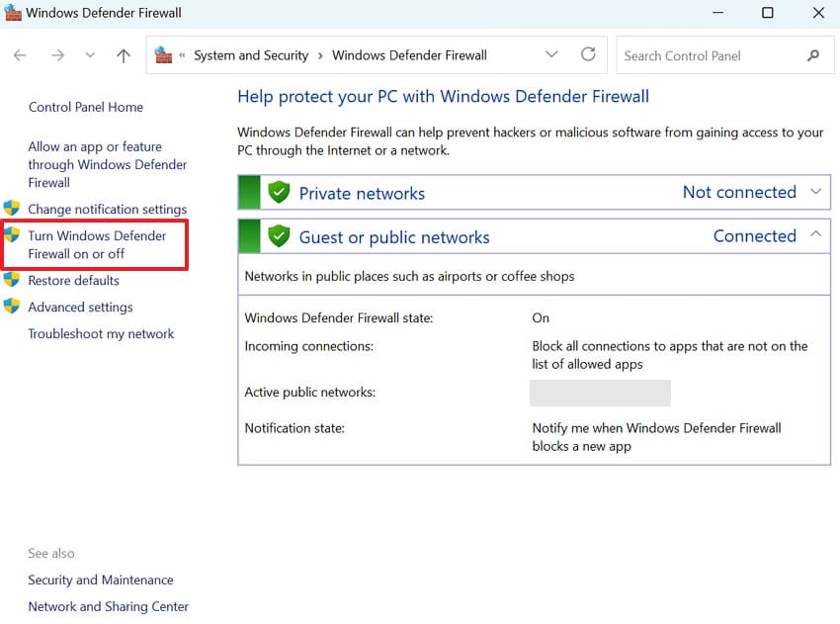Open Network and Sharing Center
Viewport: 840px width, 624px height.
click(x=108, y=606)
